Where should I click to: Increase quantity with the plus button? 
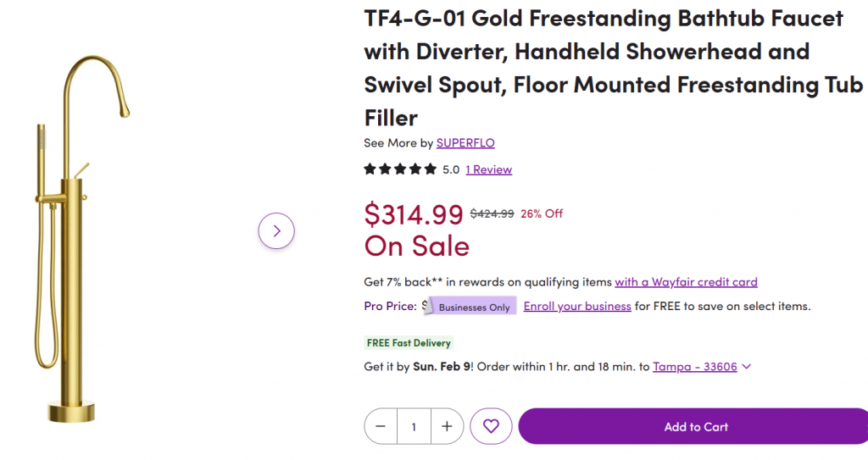click(x=447, y=426)
